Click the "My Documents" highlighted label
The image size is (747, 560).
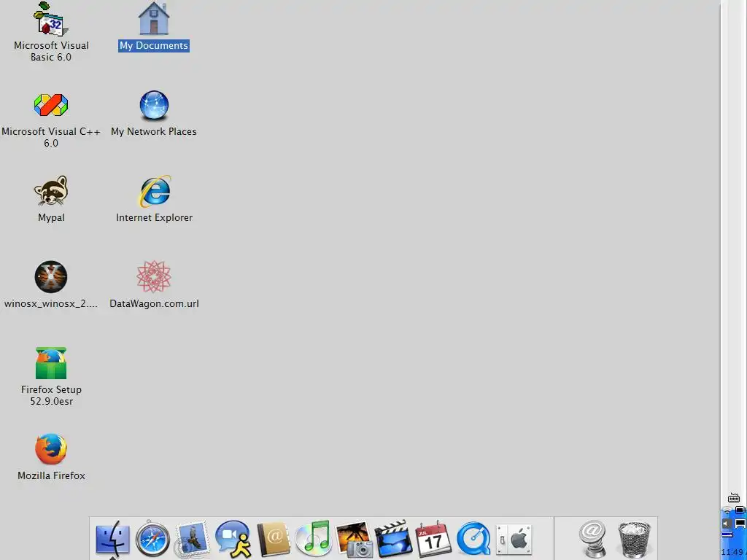(x=154, y=46)
